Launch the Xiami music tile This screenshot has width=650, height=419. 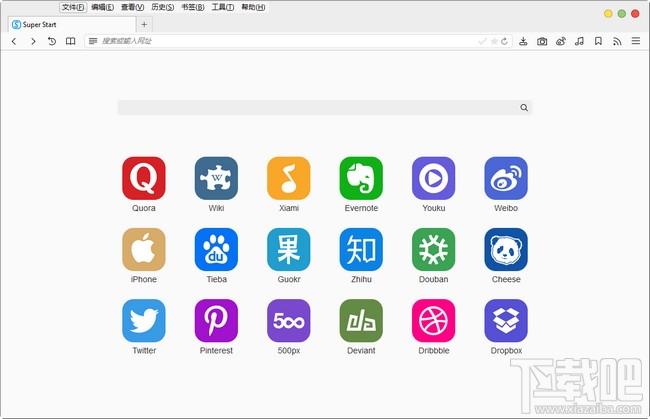(289, 178)
